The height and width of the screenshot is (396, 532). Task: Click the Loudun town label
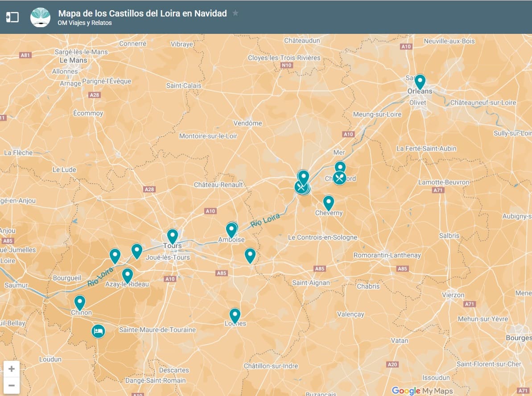pos(50,359)
